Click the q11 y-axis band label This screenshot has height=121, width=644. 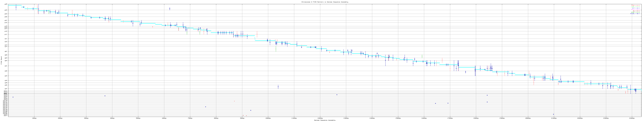pos(6,39)
